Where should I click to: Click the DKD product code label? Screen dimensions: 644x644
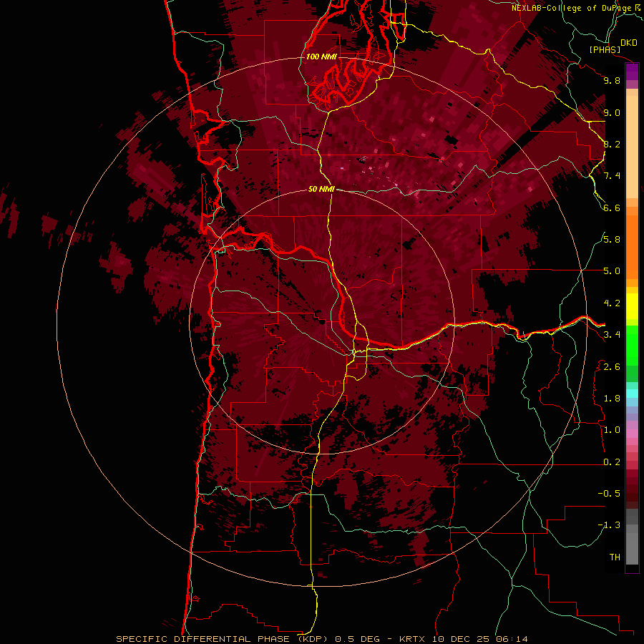click(x=629, y=43)
